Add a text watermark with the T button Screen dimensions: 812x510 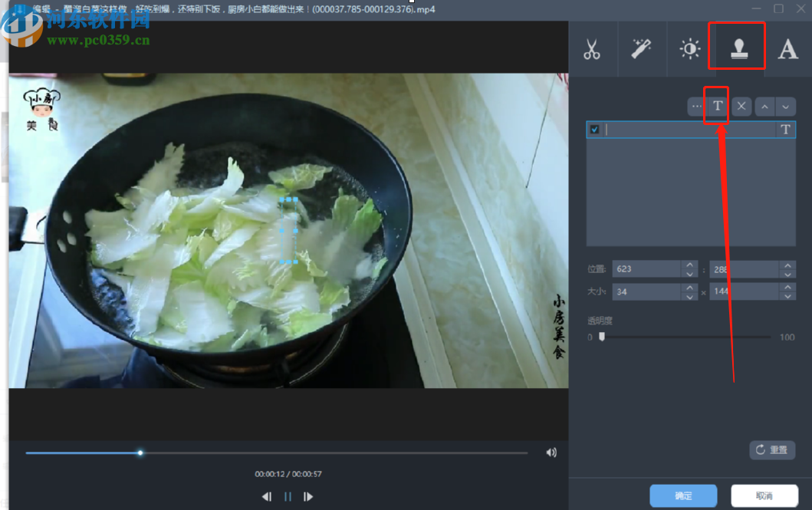[718, 107]
